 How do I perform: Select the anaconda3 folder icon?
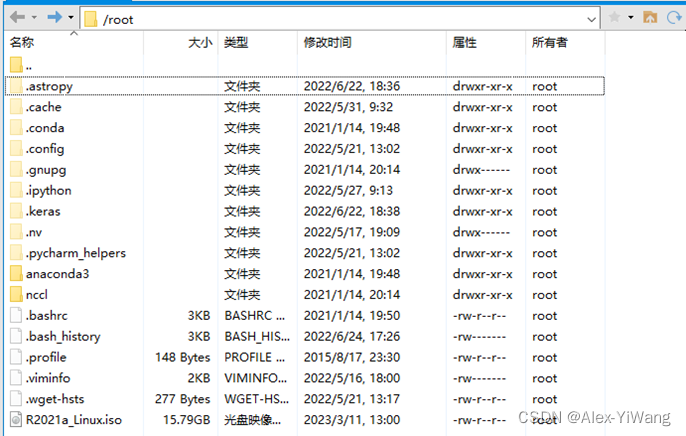click(x=16, y=274)
